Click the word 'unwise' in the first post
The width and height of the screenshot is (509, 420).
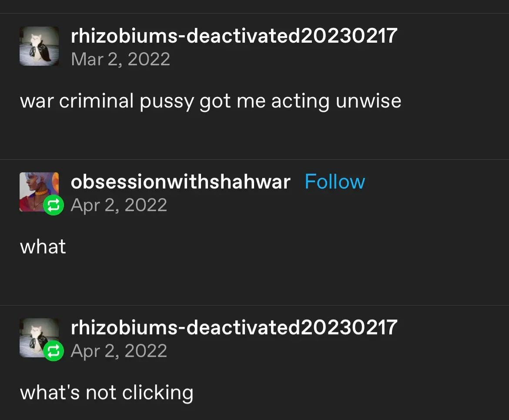pyautogui.click(x=368, y=101)
